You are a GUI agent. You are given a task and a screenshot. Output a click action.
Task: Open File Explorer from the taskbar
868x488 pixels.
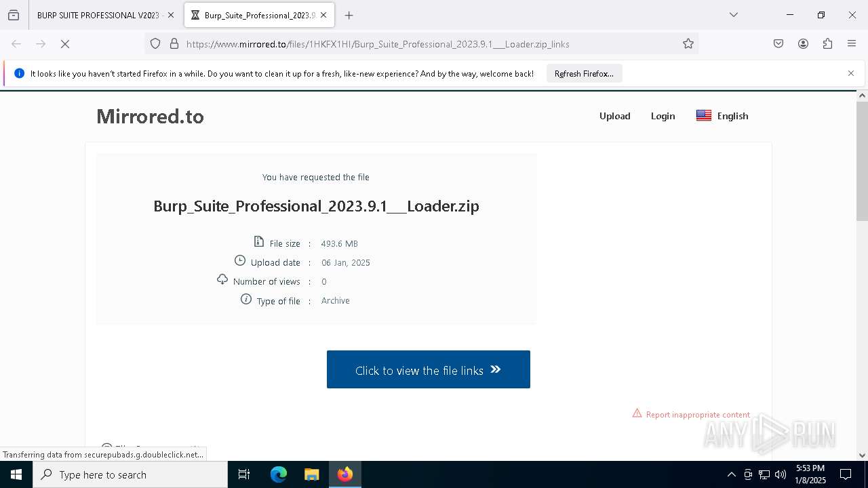311,474
